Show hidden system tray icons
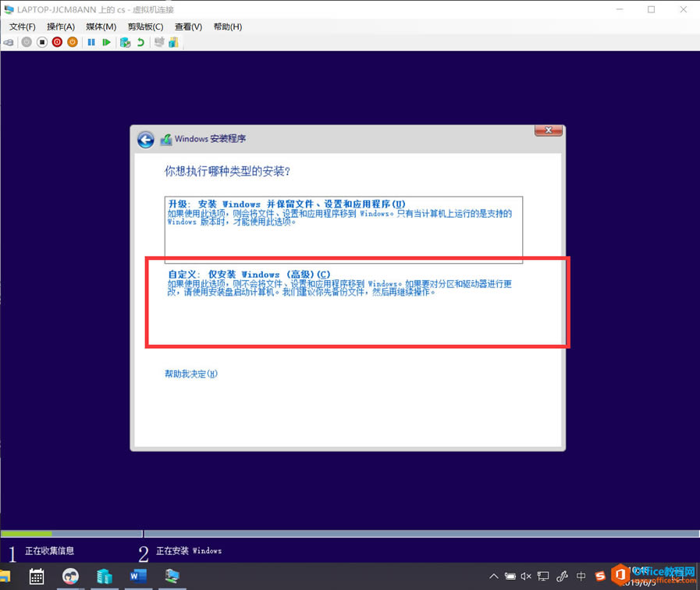Image resolution: width=700 pixels, height=590 pixels. (493, 576)
